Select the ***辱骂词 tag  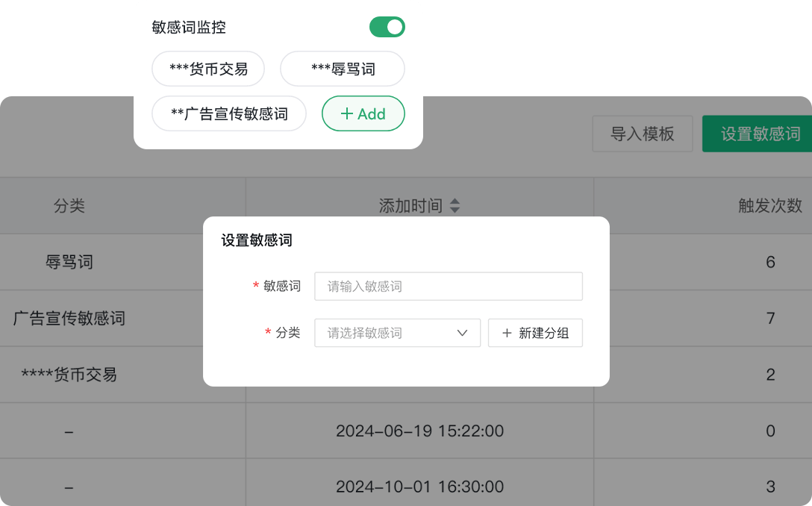pos(343,69)
